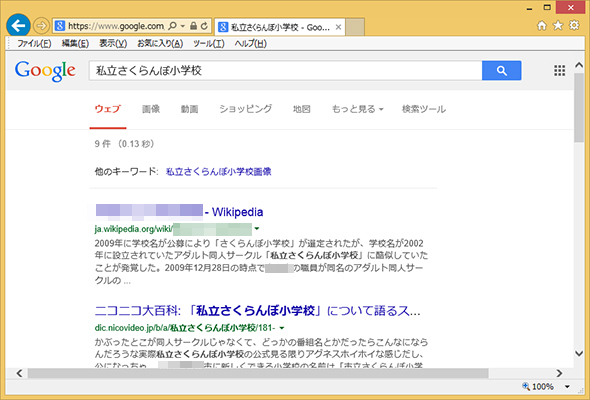
Task: Open the Google apps grid icon
Action: (560, 70)
